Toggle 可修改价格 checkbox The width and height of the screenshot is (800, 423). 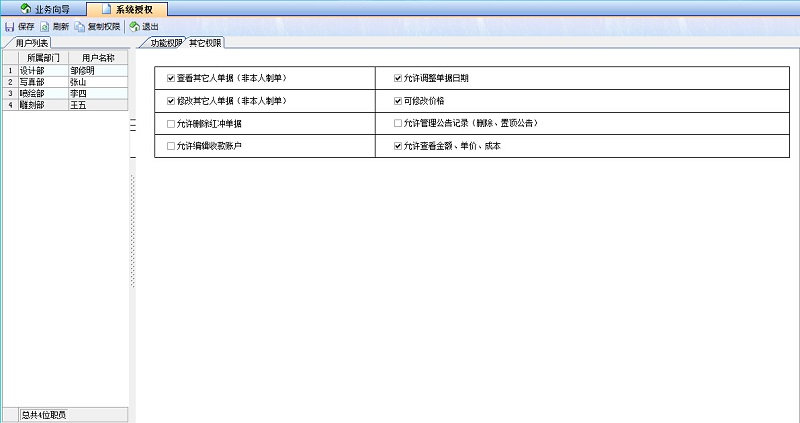point(398,101)
